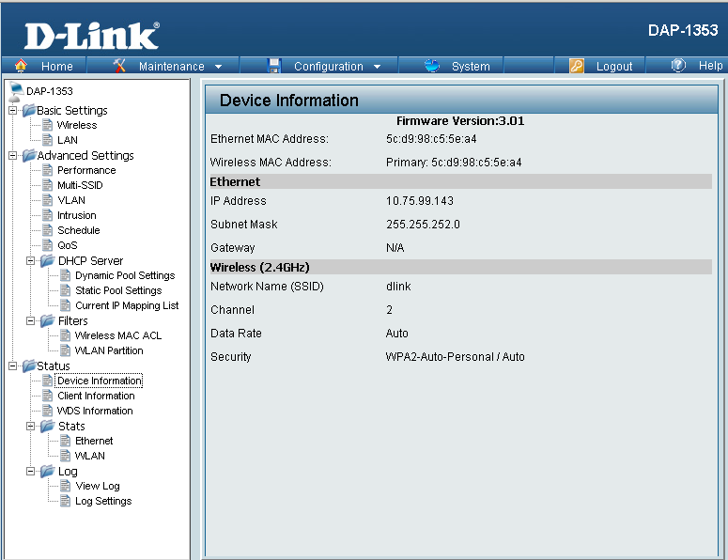Select Device Information in Status
Image resolution: width=728 pixels, height=560 pixels.
(99, 381)
